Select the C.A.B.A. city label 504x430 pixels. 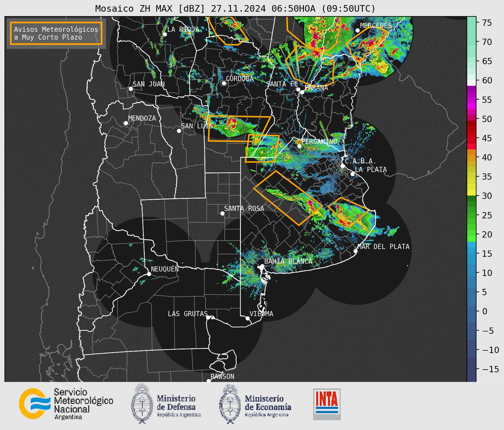tap(361, 161)
